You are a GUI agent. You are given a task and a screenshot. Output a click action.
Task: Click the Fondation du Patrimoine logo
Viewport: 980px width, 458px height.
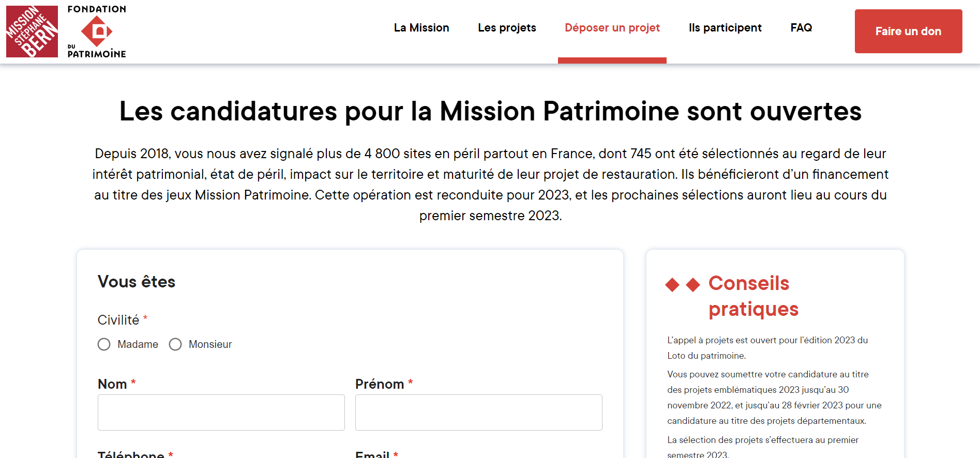[x=97, y=32]
